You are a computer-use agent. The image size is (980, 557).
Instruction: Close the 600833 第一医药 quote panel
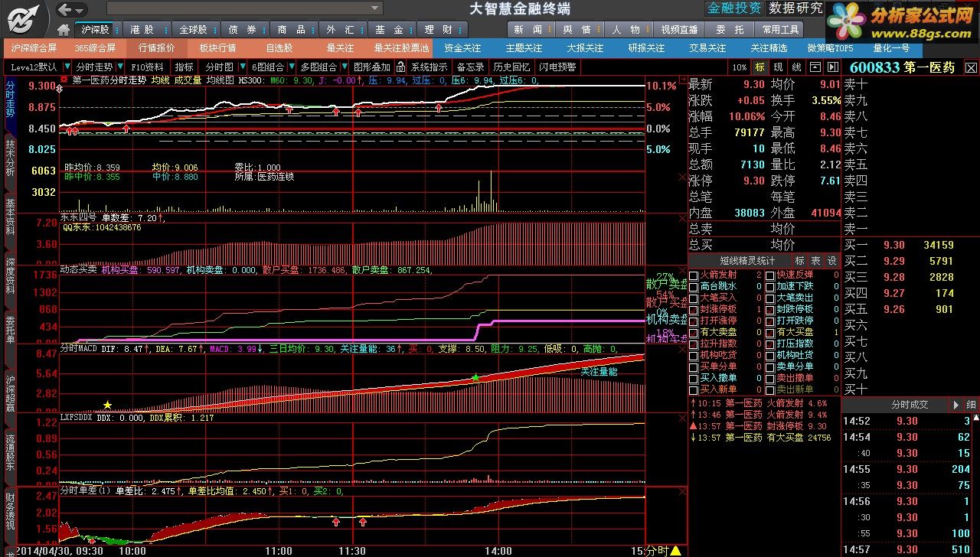point(971,67)
